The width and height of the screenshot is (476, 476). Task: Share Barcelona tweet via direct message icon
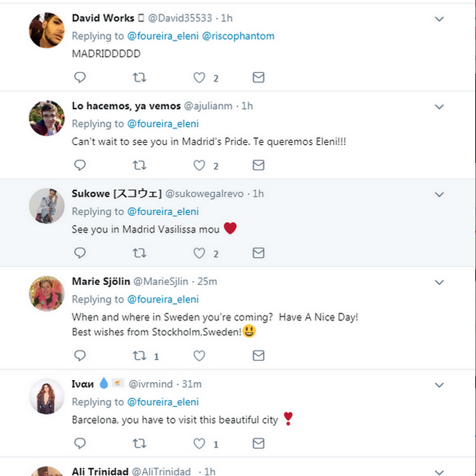click(258, 444)
